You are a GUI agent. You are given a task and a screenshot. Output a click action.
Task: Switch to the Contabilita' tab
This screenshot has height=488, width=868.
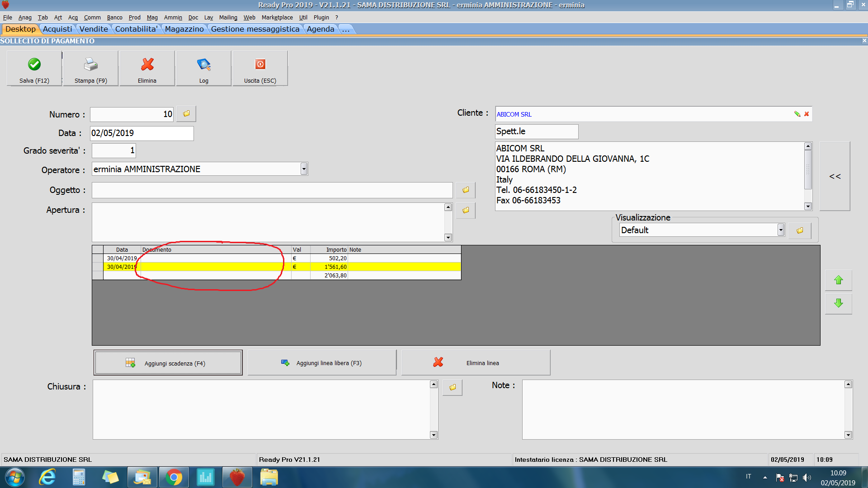pos(137,29)
